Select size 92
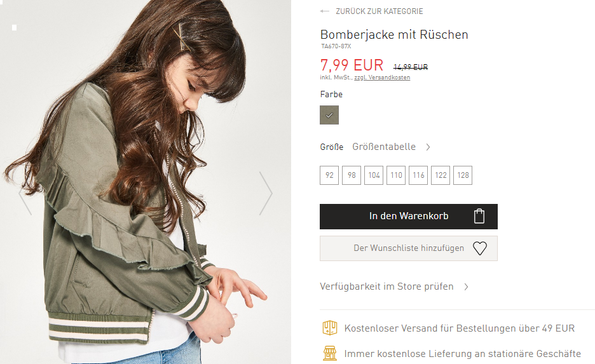 329,175
